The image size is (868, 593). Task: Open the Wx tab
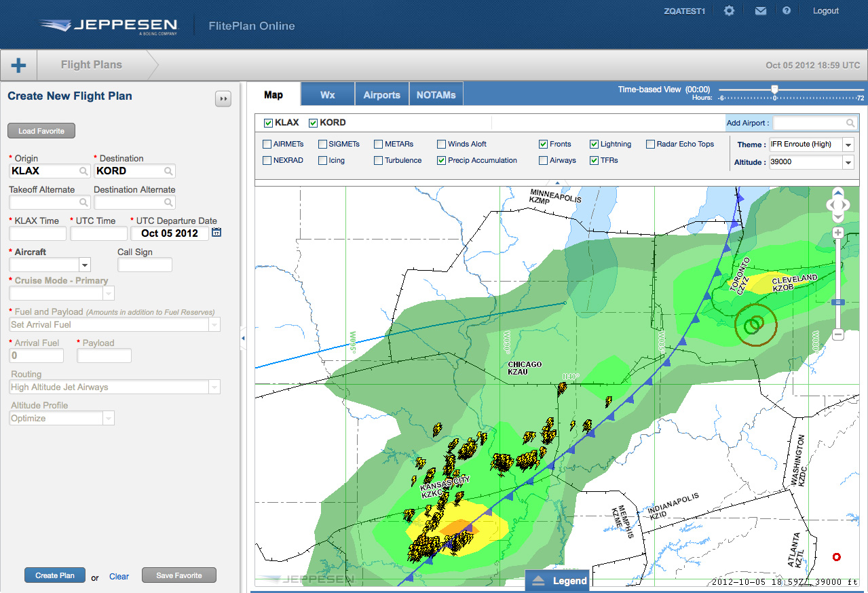tap(327, 94)
